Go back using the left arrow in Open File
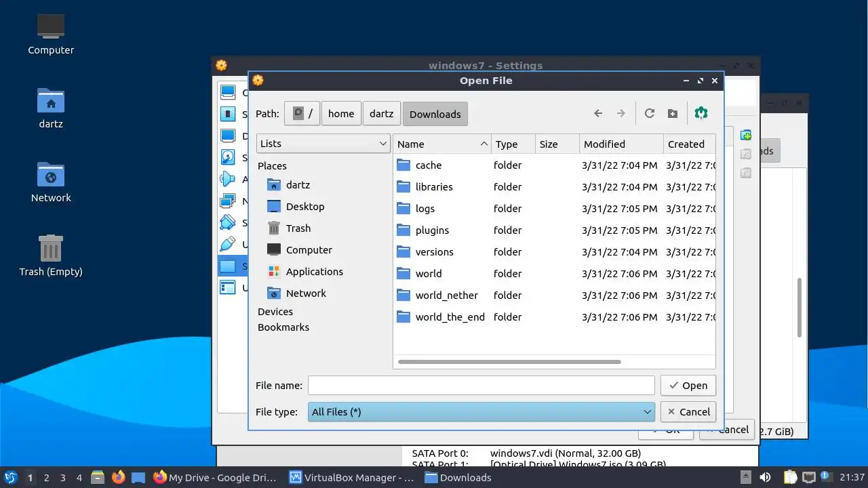This screenshot has width=868, height=488. tap(597, 114)
